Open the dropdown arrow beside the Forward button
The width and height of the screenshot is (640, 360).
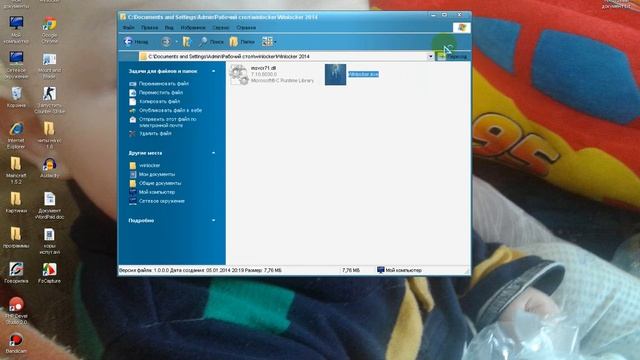coord(176,42)
